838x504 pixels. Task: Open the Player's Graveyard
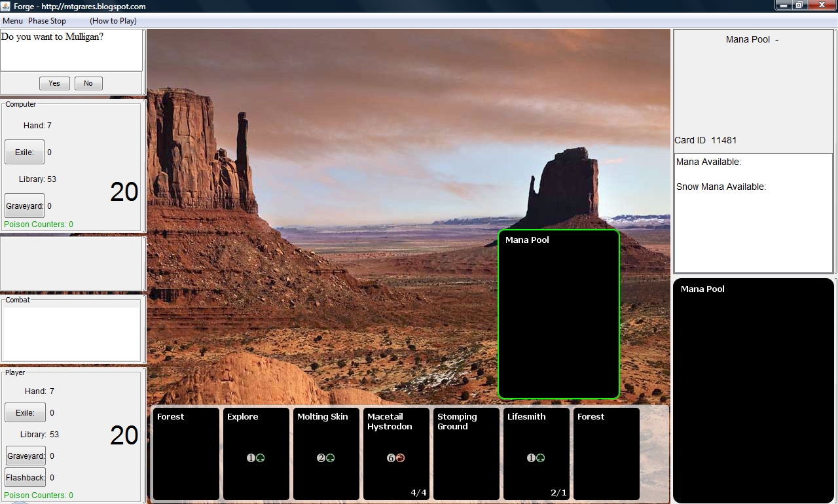click(26, 456)
